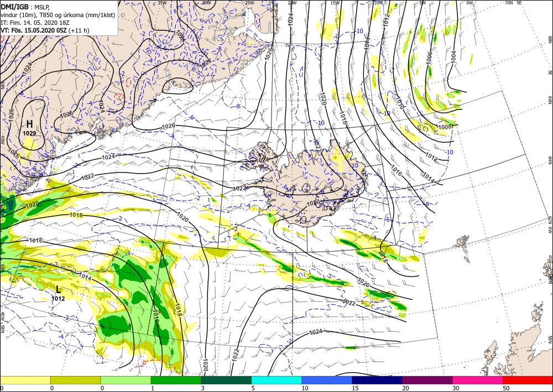
Task: Click the red 50+ mm legend swatch
Action: 528,380
